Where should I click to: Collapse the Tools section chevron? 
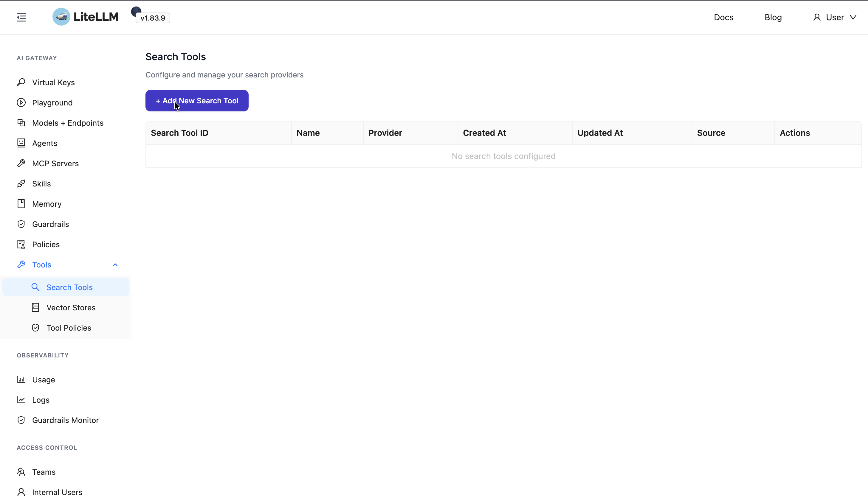(x=115, y=265)
